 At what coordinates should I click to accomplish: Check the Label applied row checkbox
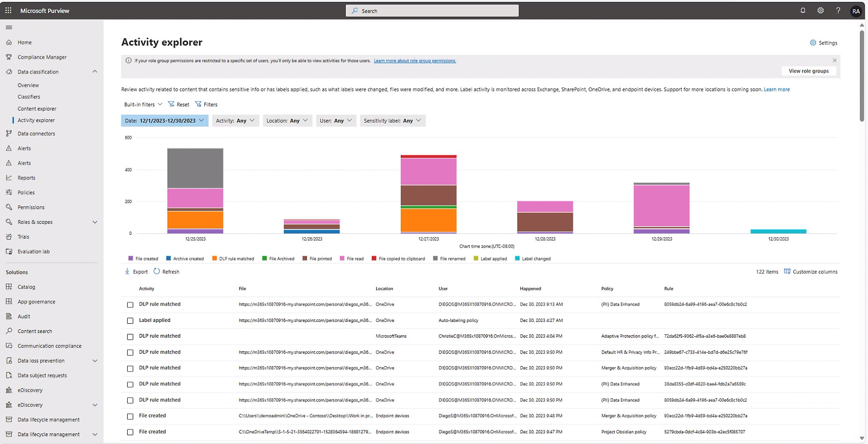pyautogui.click(x=130, y=320)
